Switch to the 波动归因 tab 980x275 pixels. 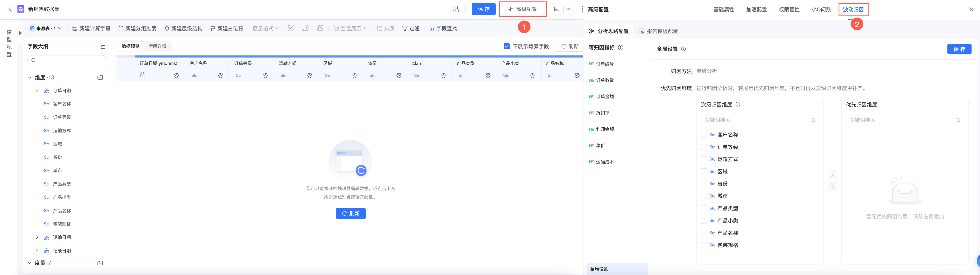[853, 9]
